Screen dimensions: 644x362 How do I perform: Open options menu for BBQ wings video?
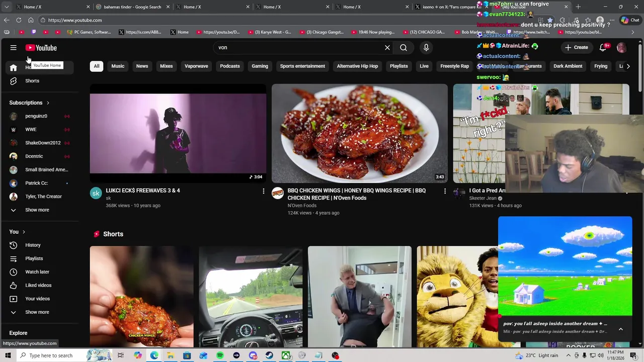coord(445,191)
